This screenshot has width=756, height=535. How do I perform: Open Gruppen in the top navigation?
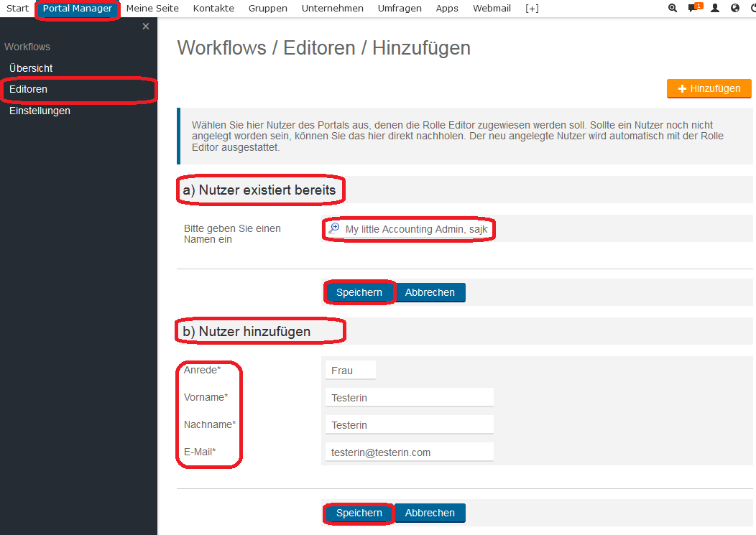[x=267, y=8]
